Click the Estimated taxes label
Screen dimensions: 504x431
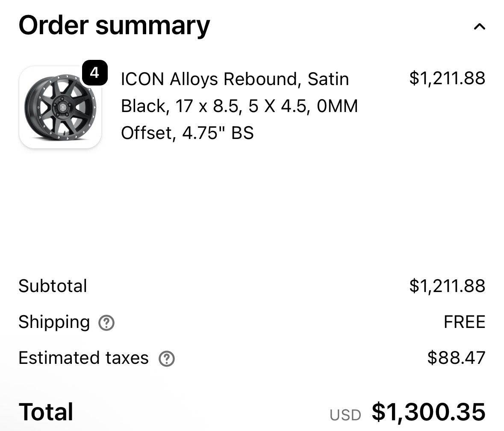(83, 358)
